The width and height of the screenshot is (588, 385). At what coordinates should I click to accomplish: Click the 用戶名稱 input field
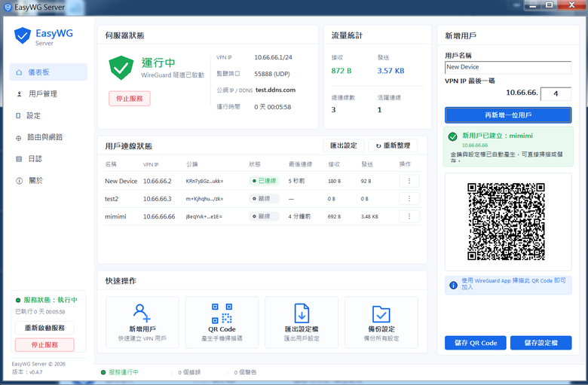click(508, 68)
